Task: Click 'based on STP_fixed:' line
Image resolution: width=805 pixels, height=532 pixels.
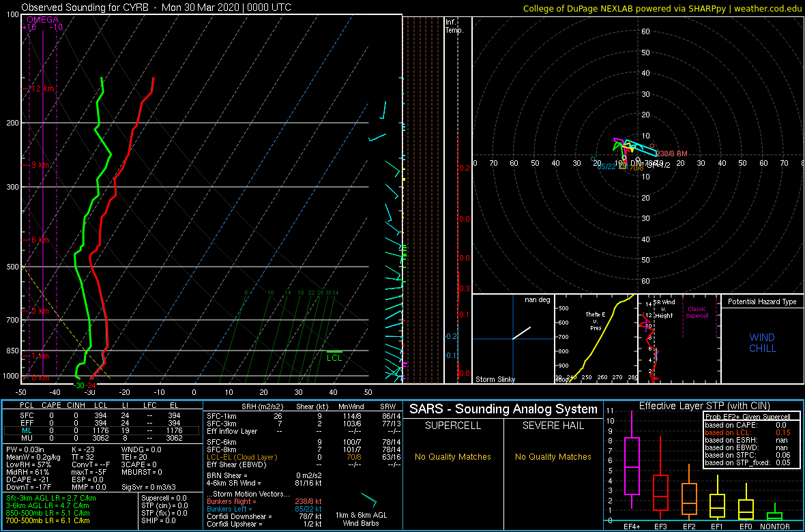Action: click(749, 461)
